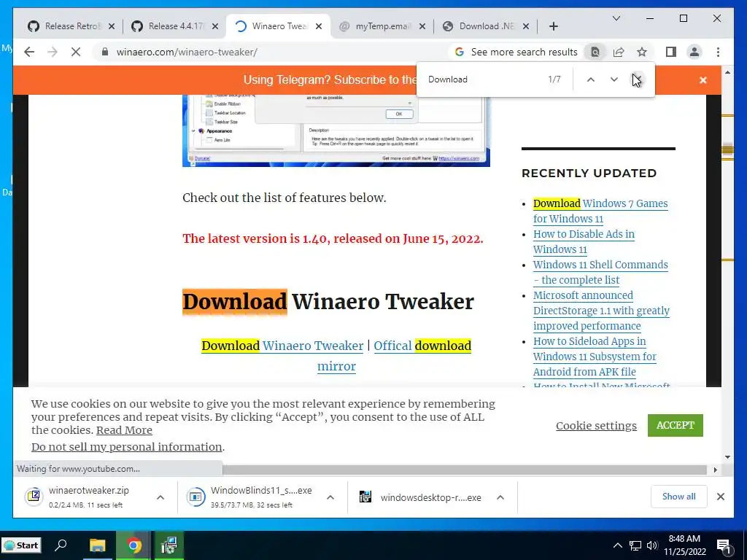
Task: Click the Download Winaero Tweaker link
Action: tap(282, 346)
